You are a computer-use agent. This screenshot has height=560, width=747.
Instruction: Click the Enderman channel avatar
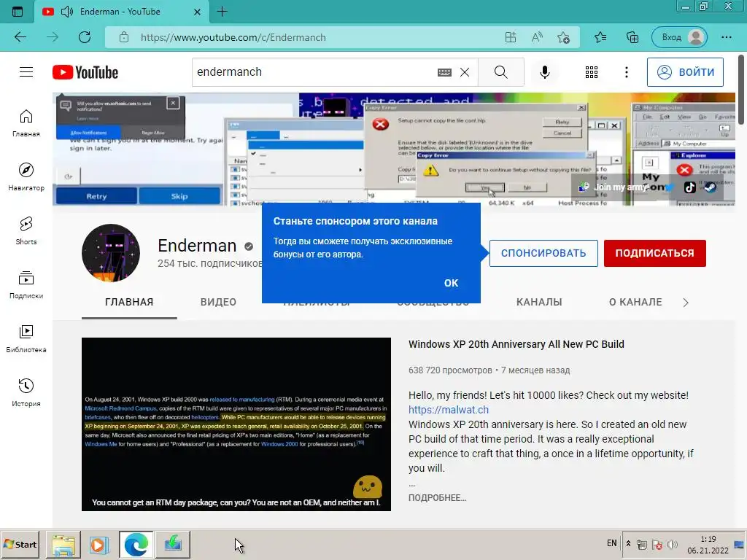(111, 253)
